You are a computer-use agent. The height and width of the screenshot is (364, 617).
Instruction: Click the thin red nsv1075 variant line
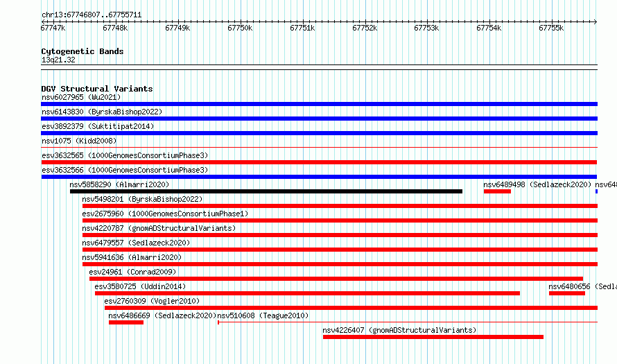coord(319,148)
